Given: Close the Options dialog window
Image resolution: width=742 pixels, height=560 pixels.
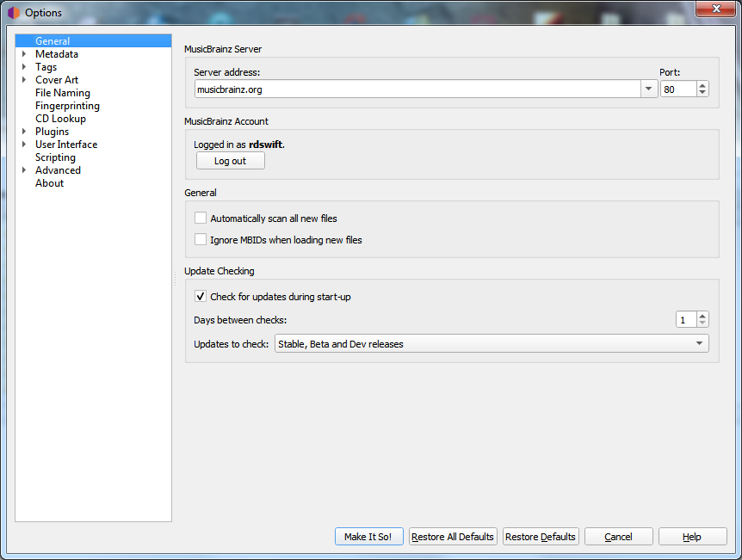Looking at the screenshot, I should [x=716, y=9].
